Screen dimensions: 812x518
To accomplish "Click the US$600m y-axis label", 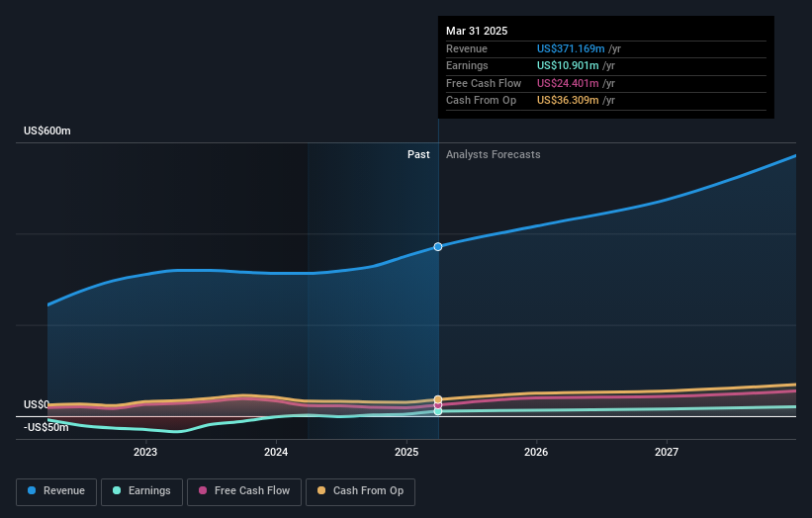I will pos(47,130).
